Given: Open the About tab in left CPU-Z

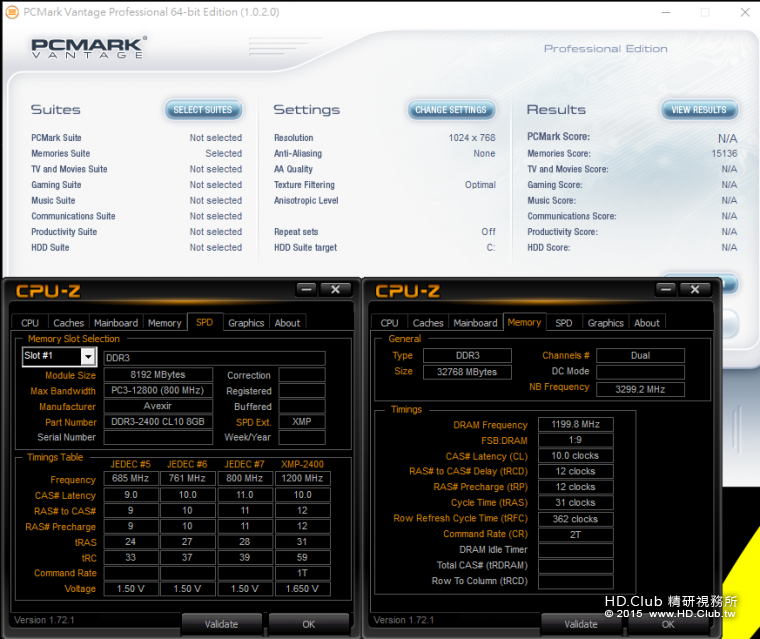Looking at the screenshot, I should click(287, 323).
